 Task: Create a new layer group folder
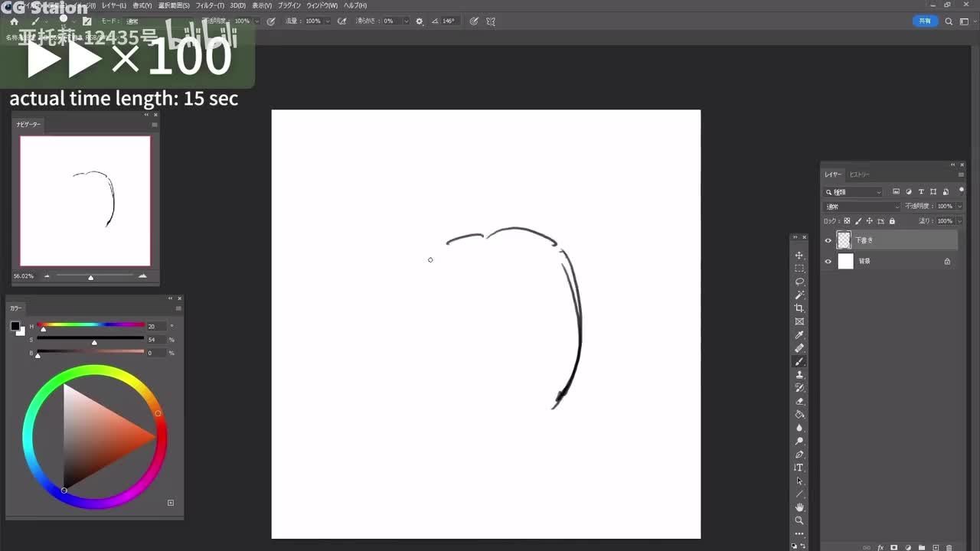pos(922,547)
